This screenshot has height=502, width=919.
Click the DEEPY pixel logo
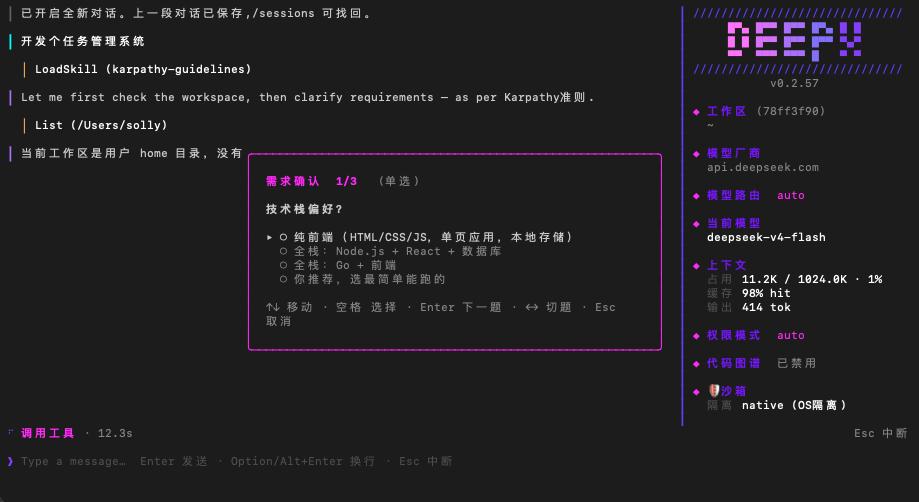tap(795, 41)
